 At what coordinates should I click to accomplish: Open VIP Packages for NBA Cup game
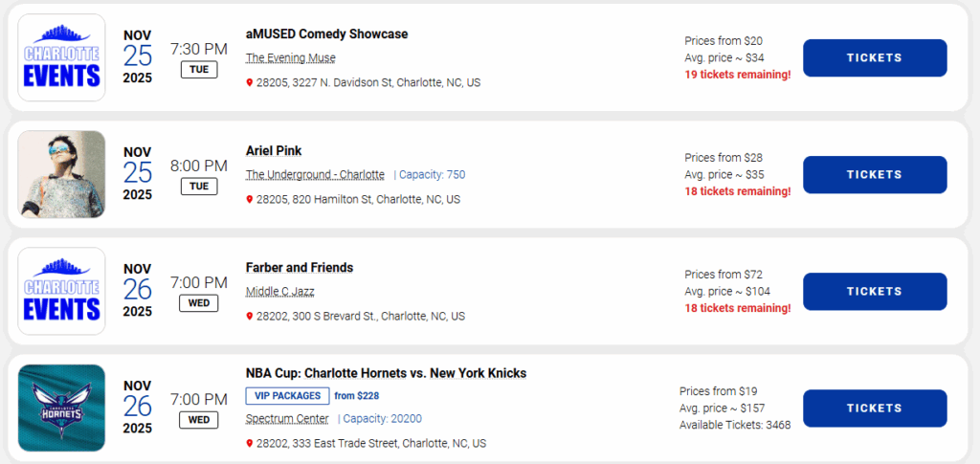coord(287,396)
